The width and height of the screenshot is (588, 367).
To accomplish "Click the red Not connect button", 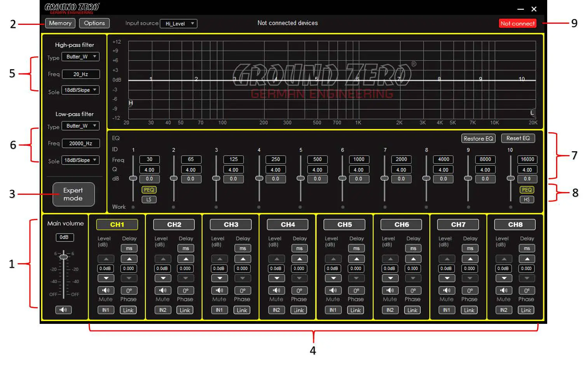I will click(x=518, y=24).
